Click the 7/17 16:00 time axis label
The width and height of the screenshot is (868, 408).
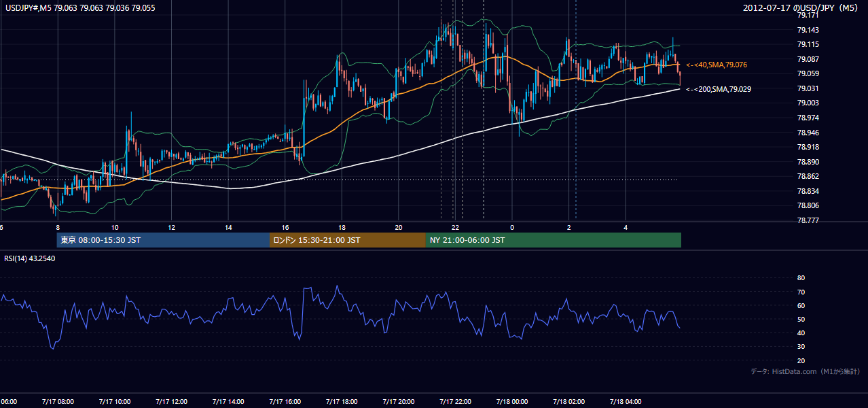click(x=285, y=401)
